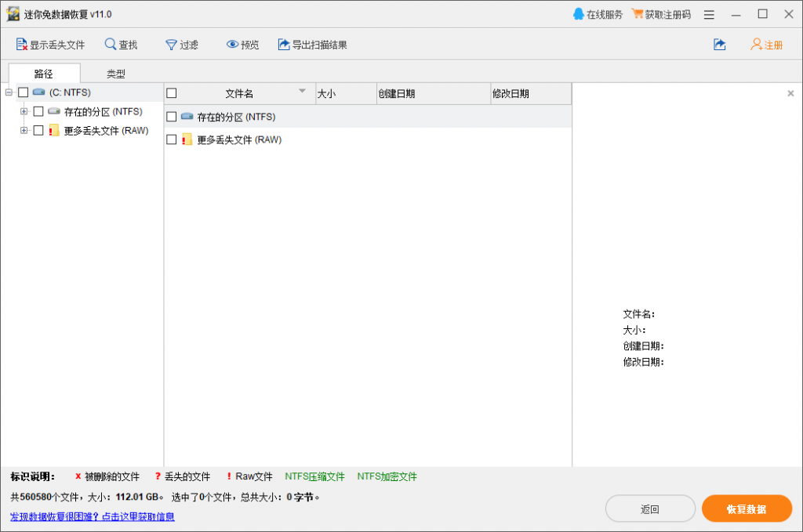Image resolution: width=803 pixels, height=532 pixels.
Task: Check 存在的分区 checkbox in tree
Action: [38, 111]
